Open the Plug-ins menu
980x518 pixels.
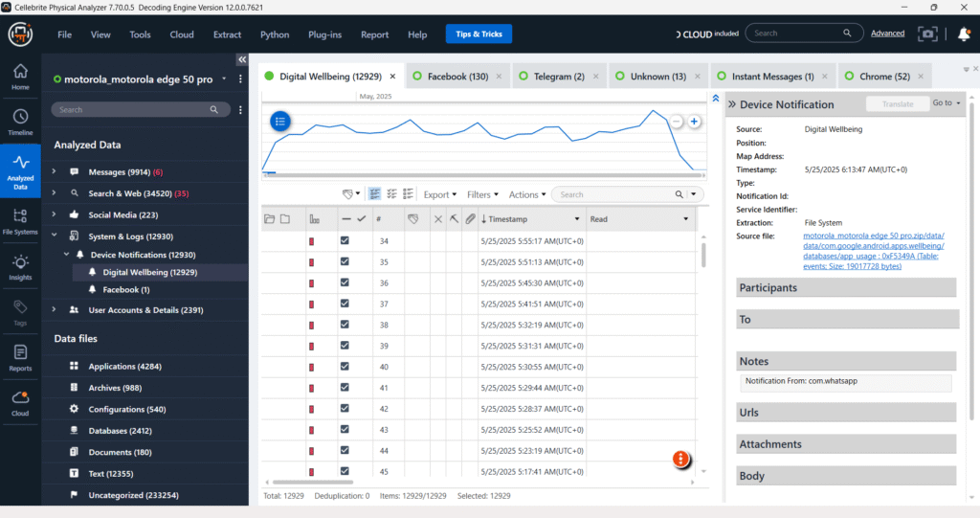click(324, 34)
